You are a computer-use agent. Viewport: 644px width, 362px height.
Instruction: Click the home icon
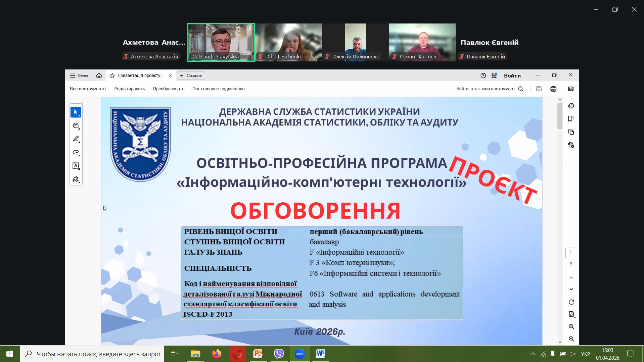(99, 75)
